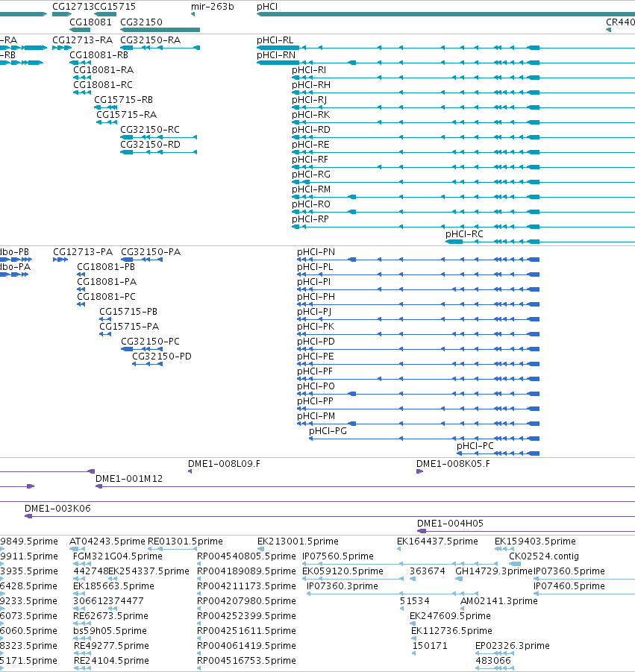Click the CG15715-PB protein label
The image size is (635, 672).
coord(128,312)
